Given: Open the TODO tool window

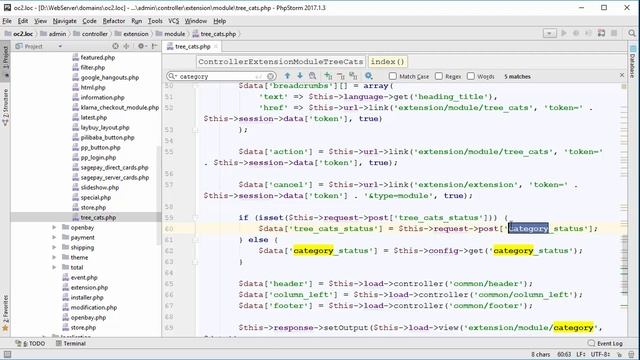Looking at the screenshot, I should coord(30,343).
